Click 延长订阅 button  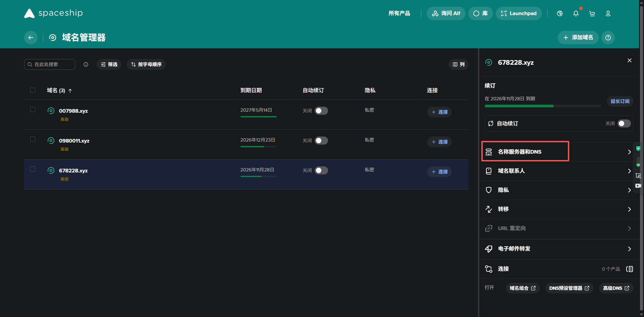click(x=620, y=101)
